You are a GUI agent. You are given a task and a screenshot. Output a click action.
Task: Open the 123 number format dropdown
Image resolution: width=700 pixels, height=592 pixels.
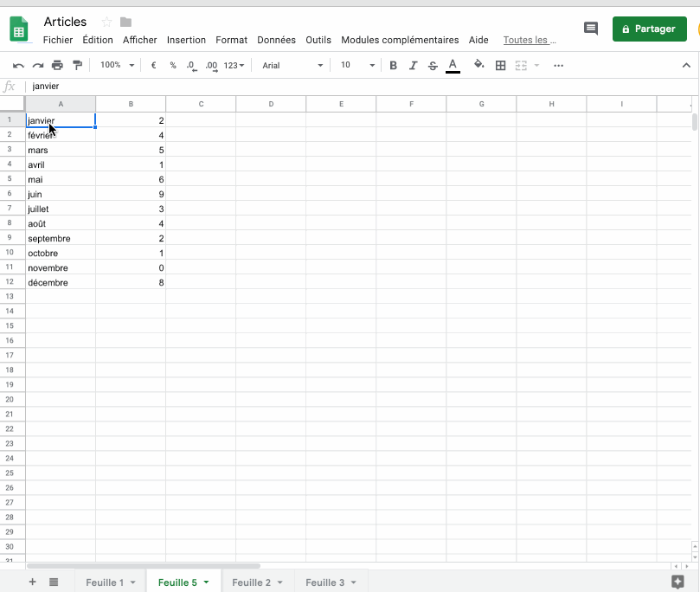click(x=234, y=66)
